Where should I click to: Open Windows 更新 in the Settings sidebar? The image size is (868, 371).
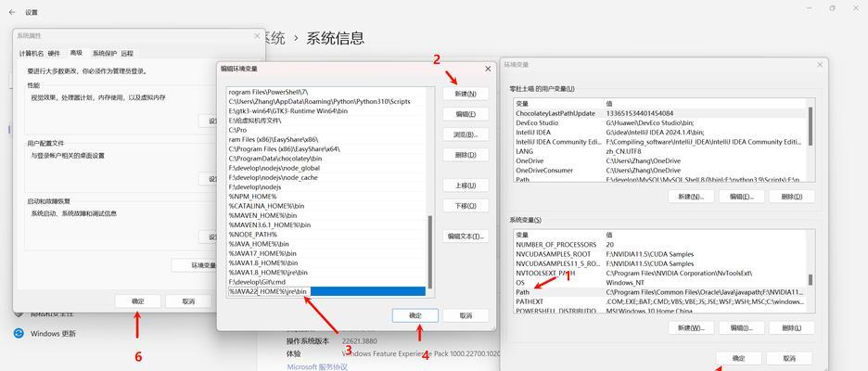53,333
